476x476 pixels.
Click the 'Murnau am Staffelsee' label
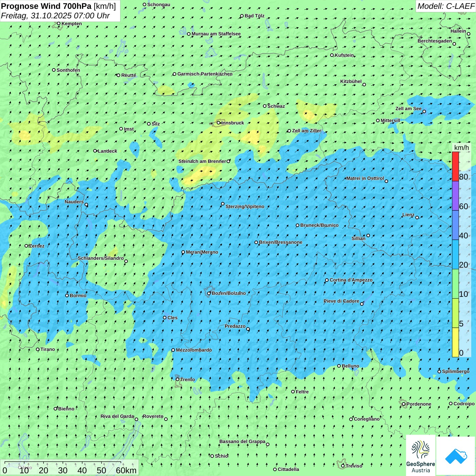coord(216,34)
